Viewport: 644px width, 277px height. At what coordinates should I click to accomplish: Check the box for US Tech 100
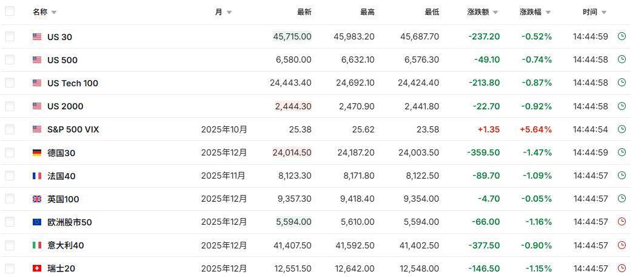pyautogui.click(x=10, y=83)
